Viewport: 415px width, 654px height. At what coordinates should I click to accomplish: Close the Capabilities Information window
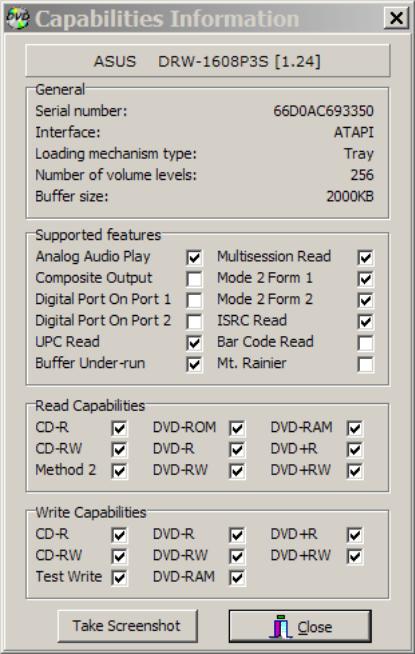click(395, 18)
